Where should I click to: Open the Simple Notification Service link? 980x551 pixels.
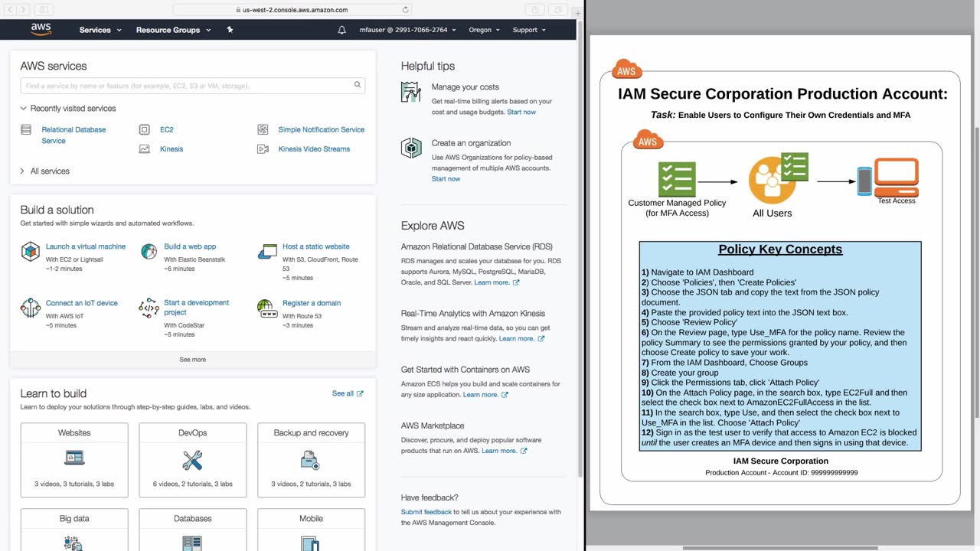322,130
